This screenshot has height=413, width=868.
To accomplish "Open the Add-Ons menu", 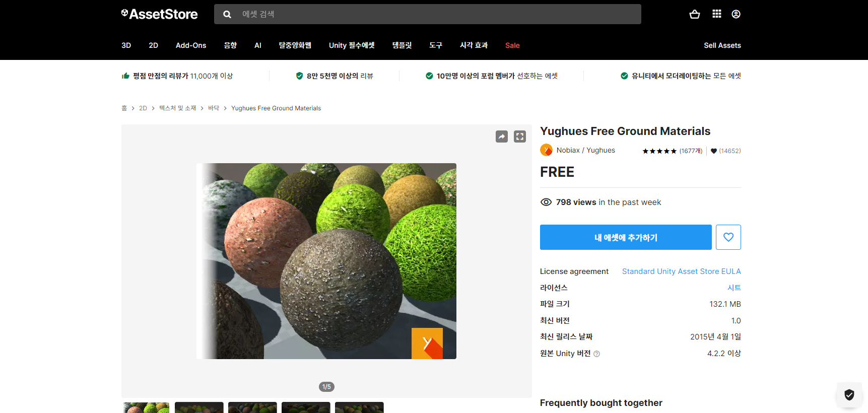I will (191, 45).
